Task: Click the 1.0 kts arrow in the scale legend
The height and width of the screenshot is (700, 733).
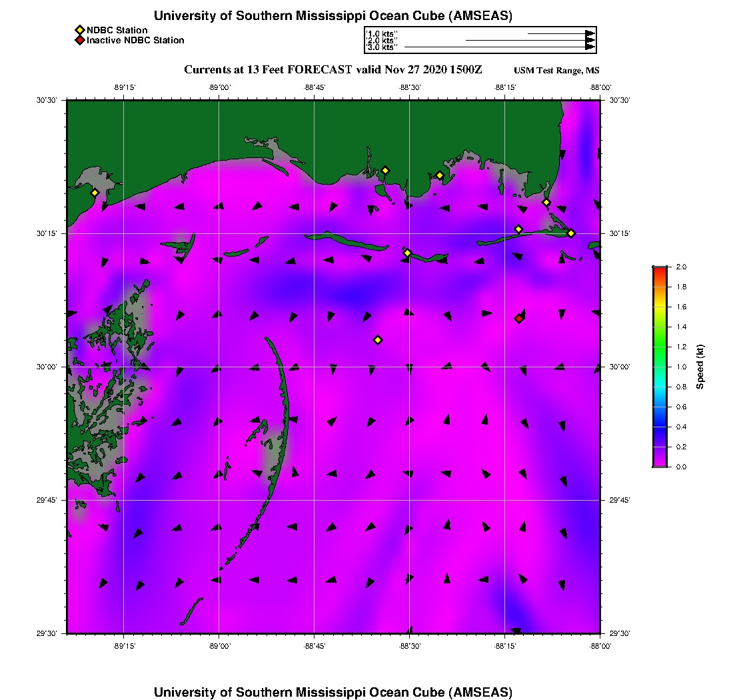Action: [x=560, y=33]
